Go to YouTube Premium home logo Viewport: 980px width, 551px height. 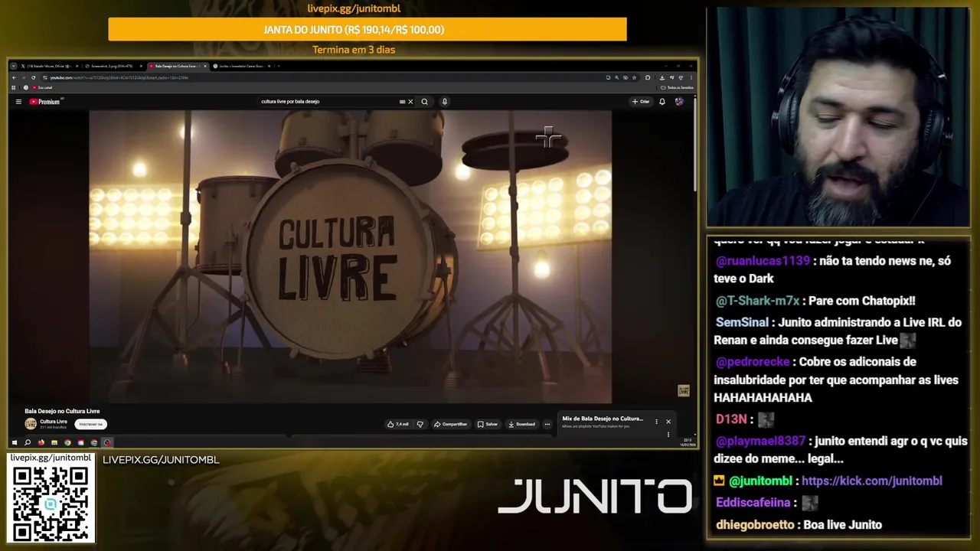pyautogui.click(x=45, y=101)
